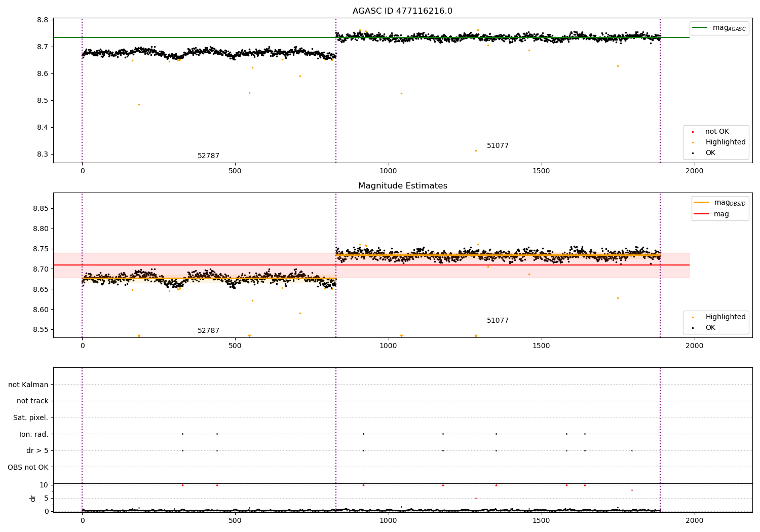This screenshot has width=760, height=532.
Task: Click the 8.85 tick label on middle plot
Action: 41,208
